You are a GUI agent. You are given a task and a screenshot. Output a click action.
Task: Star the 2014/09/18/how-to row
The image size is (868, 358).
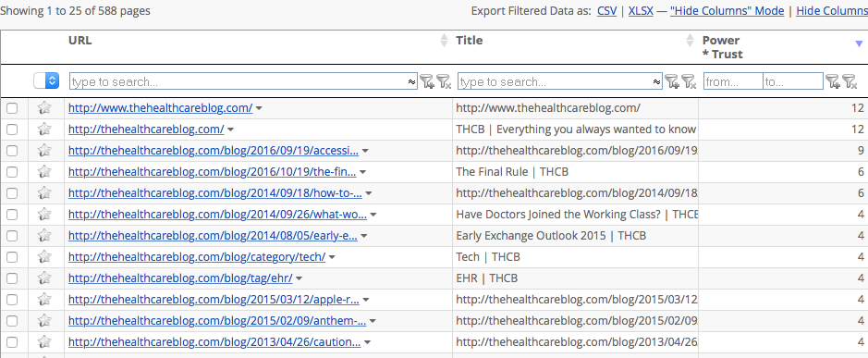click(x=44, y=192)
